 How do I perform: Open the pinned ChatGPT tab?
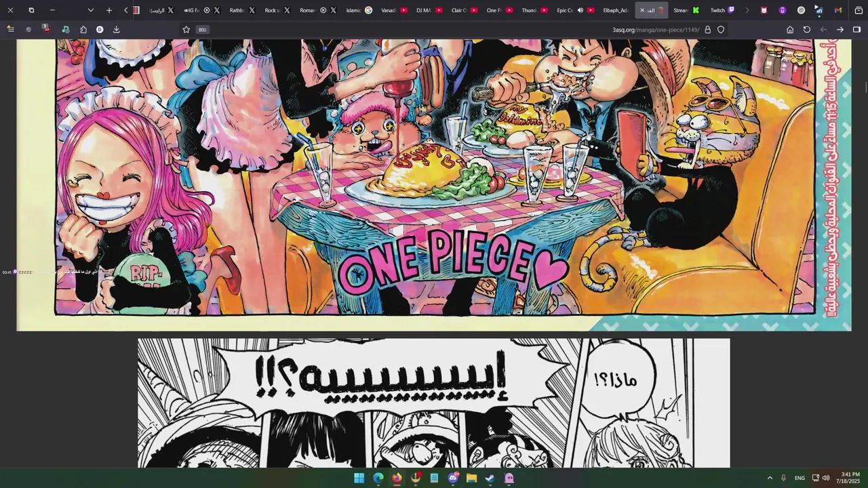click(x=801, y=10)
